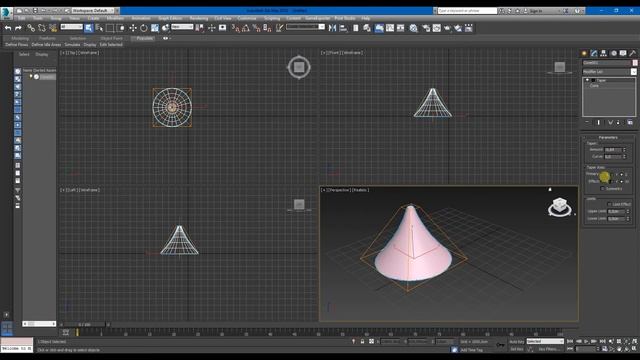
Task: Switch to the Hierarchy command panel tab
Action: pyautogui.click(x=604, y=53)
